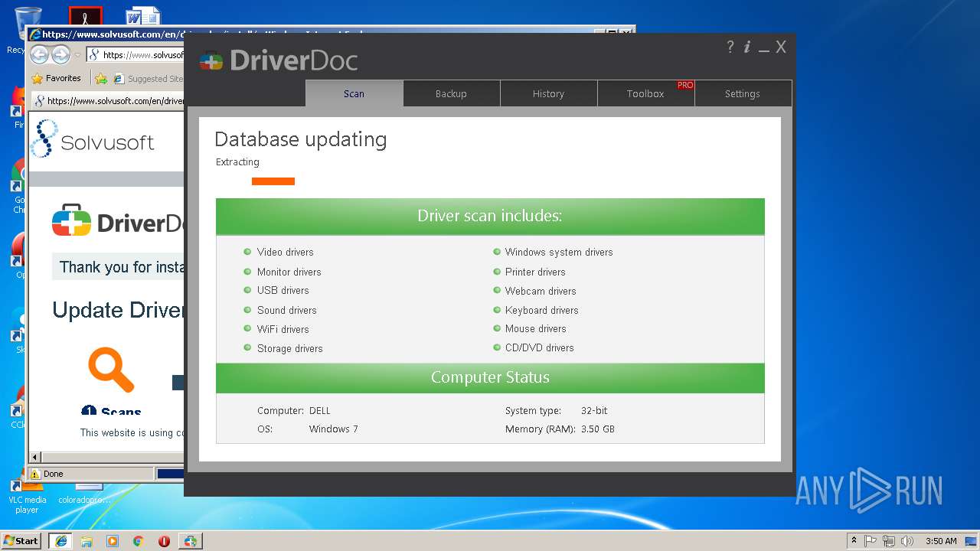Click the 'Windows system drivers' list entry

coord(559,252)
